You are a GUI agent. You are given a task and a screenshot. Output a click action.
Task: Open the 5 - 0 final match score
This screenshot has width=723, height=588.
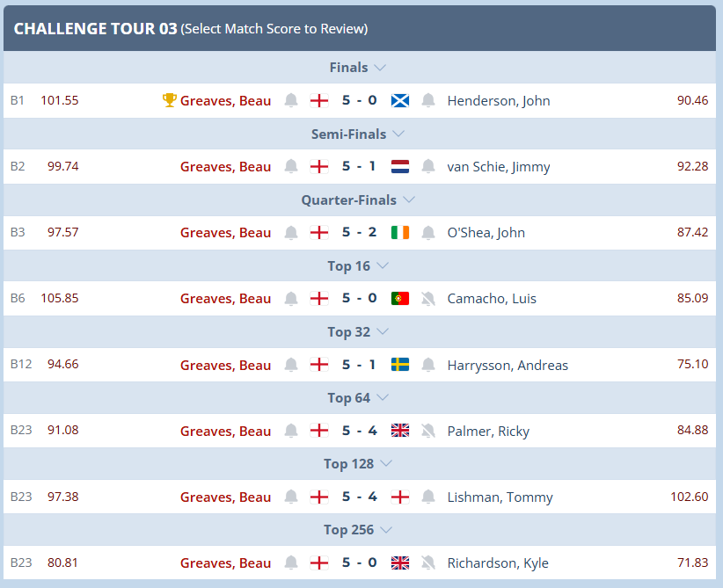pyautogui.click(x=359, y=100)
